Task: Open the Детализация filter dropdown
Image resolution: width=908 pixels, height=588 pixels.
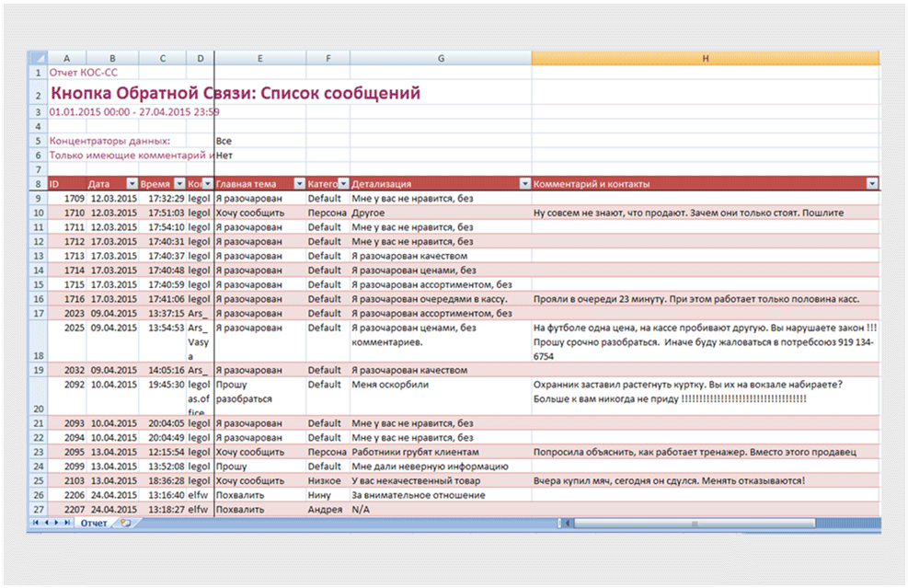Action: 525,184
